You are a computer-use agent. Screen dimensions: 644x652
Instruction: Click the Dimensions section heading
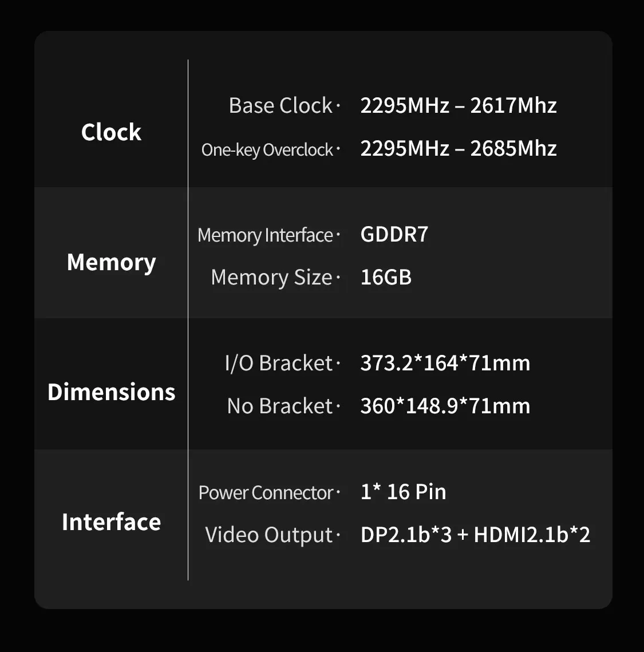pyautogui.click(x=111, y=392)
